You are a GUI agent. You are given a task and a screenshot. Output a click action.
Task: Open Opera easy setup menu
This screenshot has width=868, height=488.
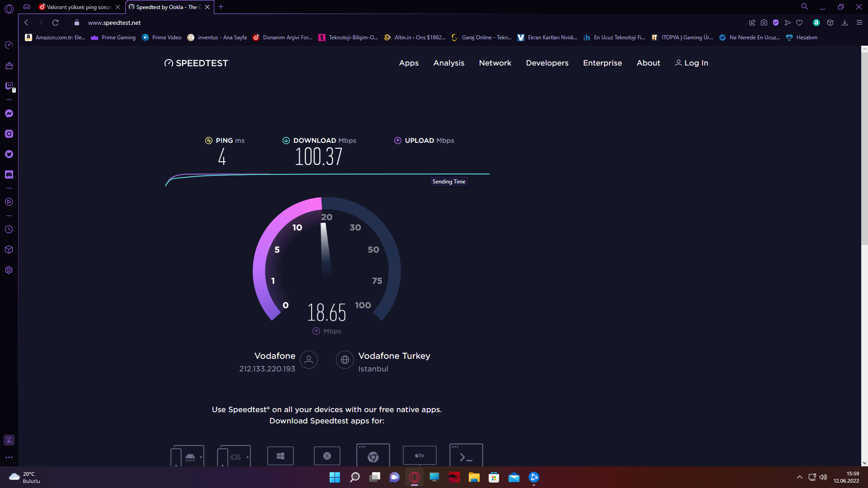(859, 23)
